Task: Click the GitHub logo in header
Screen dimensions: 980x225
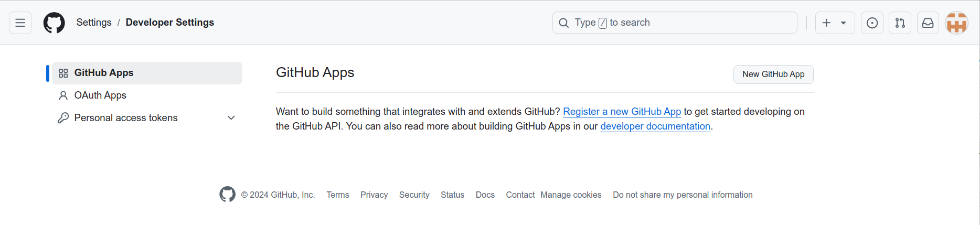Action: [x=54, y=23]
